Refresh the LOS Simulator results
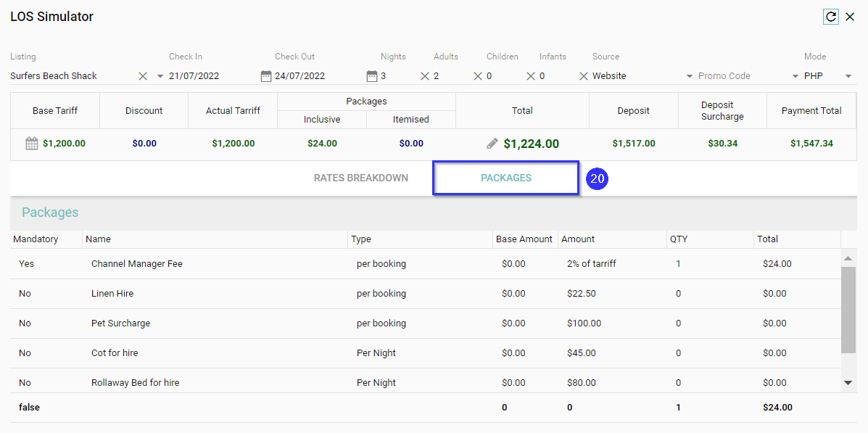The width and height of the screenshot is (868, 433). point(831,17)
